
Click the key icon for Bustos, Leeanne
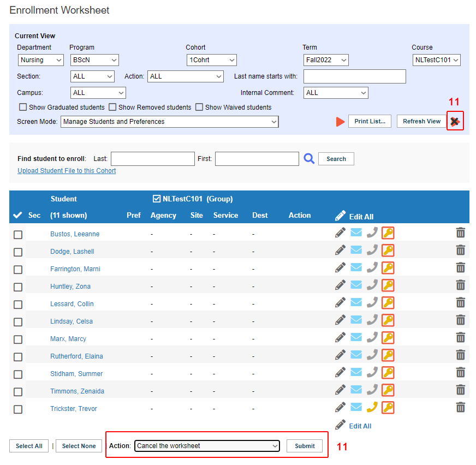point(388,233)
